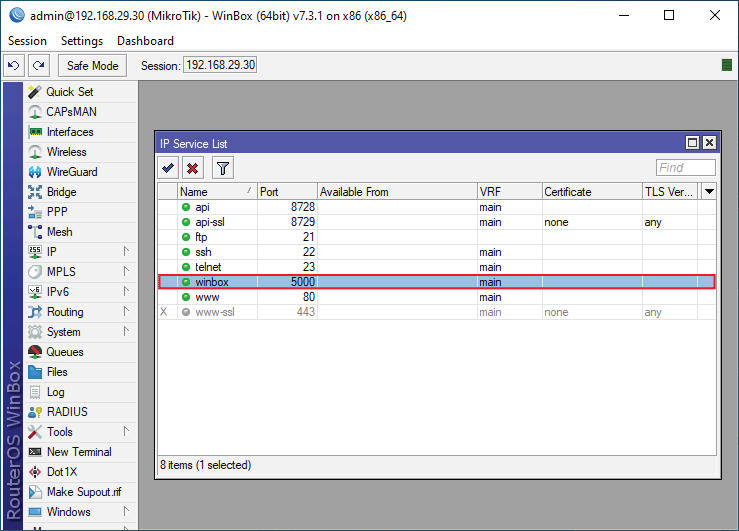Viewport: 739px width, 531px height.
Task: Open Quick Set from sidebar
Action: [81, 92]
